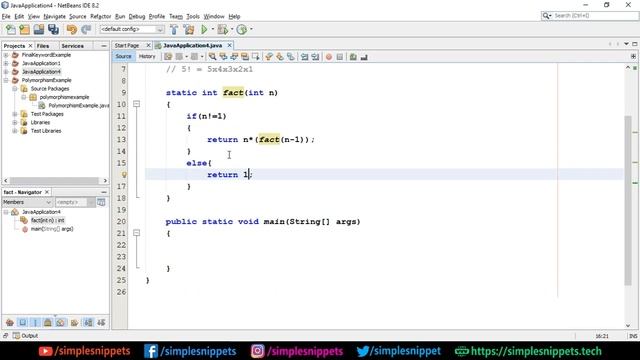Open the Refactor menu
The height and width of the screenshot is (360, 640).
[x=100, y=16]
